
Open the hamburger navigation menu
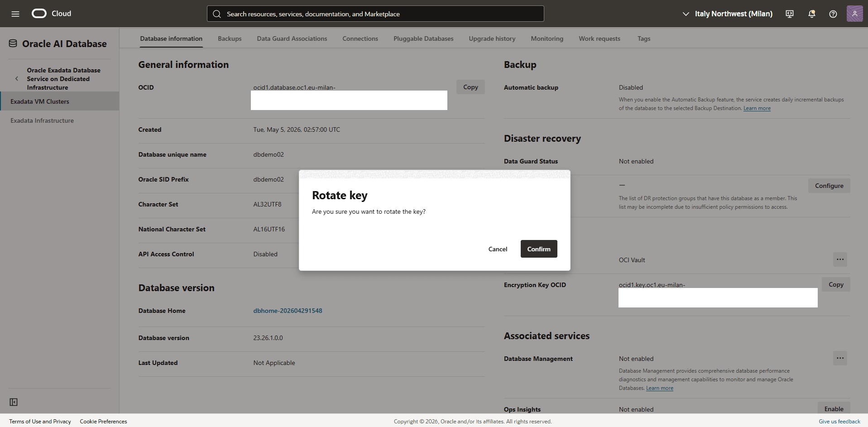[15, 14]
